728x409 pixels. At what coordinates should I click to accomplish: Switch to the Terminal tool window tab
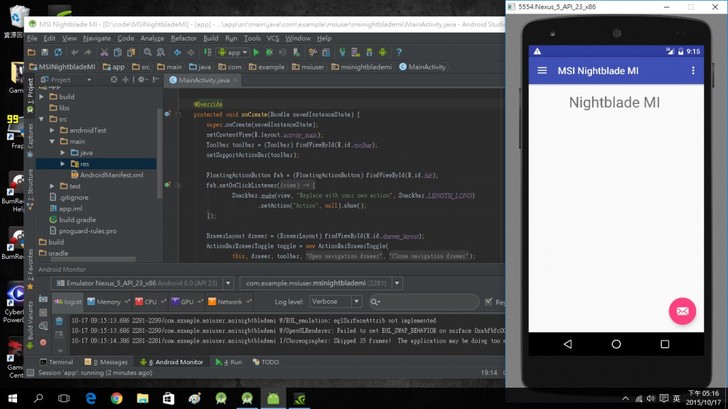point(57,362)
